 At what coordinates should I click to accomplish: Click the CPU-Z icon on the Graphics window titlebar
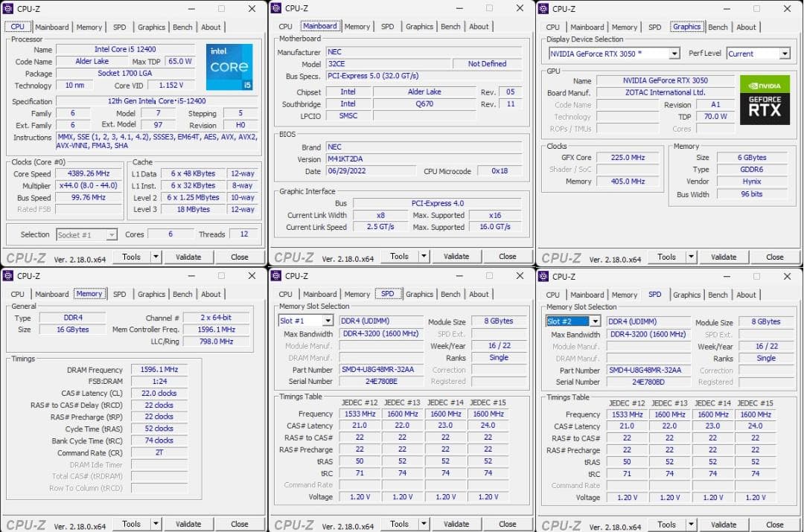click(543, 8)
